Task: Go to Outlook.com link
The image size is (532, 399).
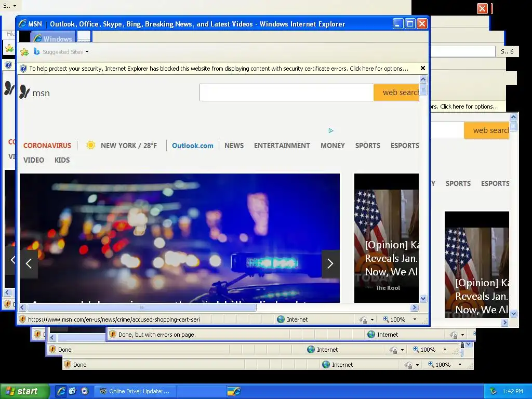Action: pos(192,145)
